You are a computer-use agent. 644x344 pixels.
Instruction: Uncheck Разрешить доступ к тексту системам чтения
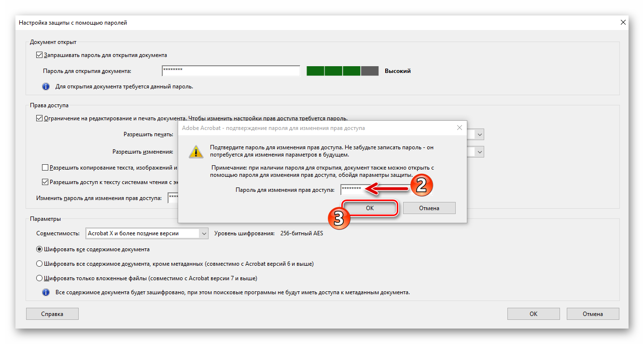(x=45, y=182)
